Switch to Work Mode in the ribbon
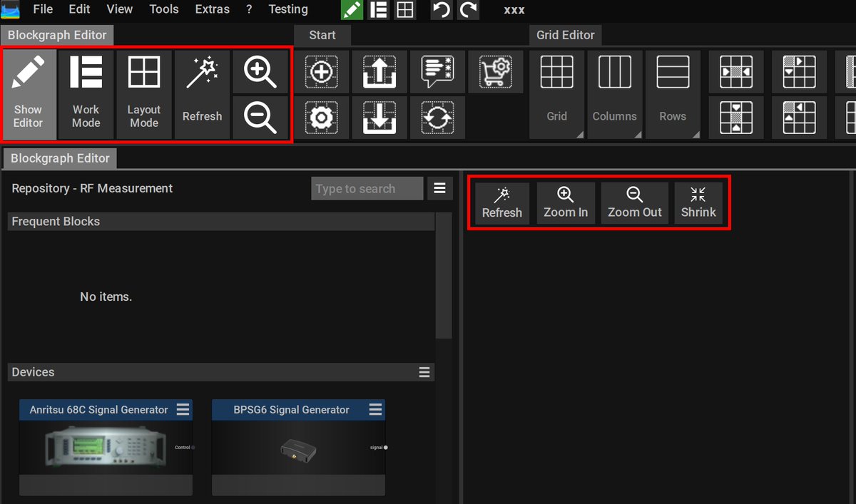856x504 pixels. point(86,94)
